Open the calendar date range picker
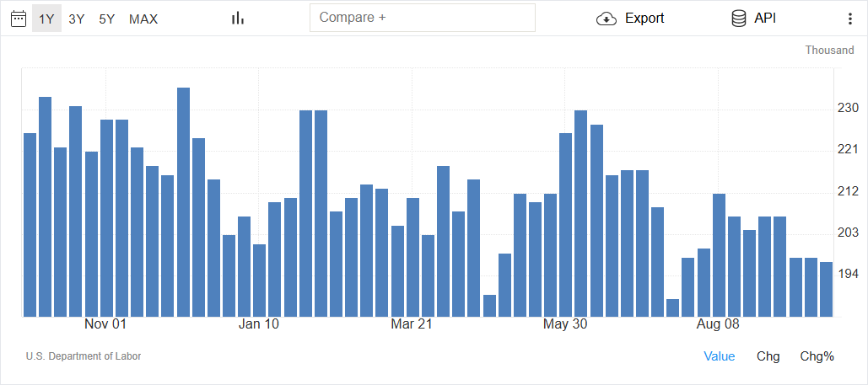 coord(19,19)
